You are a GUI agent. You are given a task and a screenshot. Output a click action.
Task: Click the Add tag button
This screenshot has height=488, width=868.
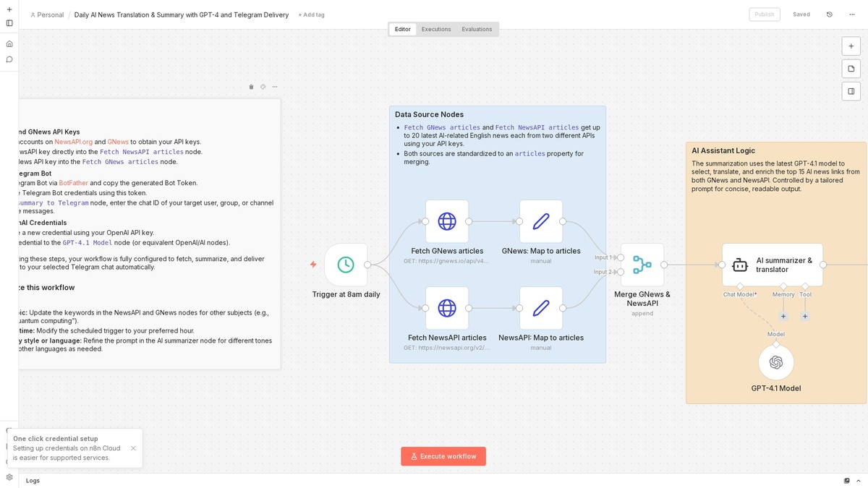click(x=311, y=15)
